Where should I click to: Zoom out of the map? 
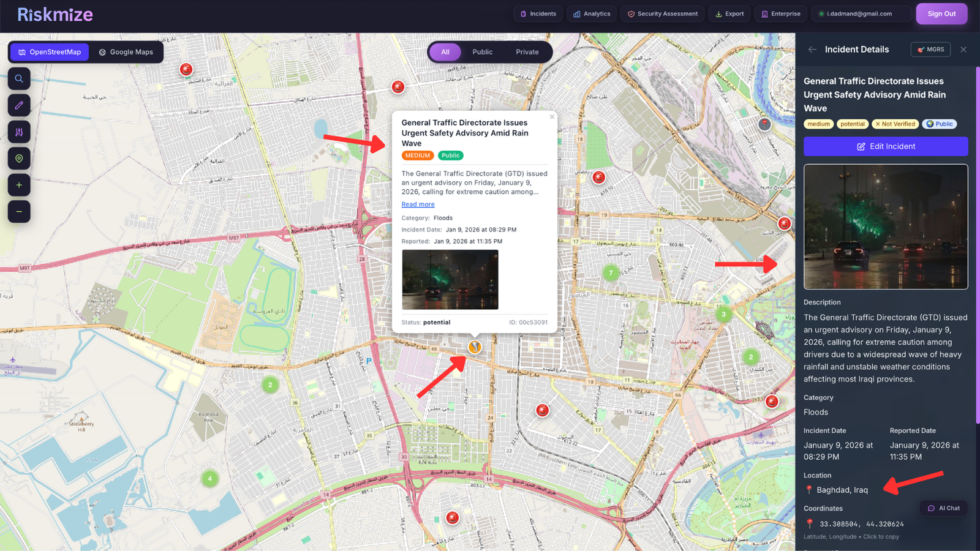[x=19, y=211]
